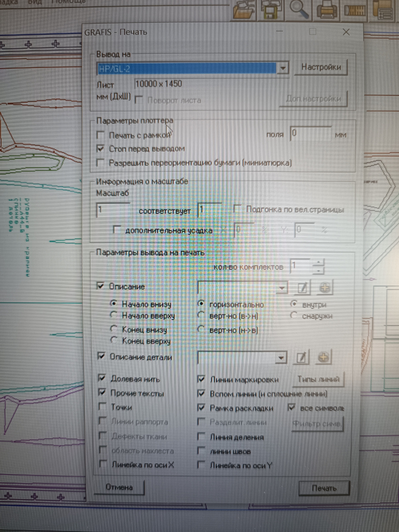The image size is (399, 532).
Task: Cancel dialog with Отмена button
Action: coord(119,487)
